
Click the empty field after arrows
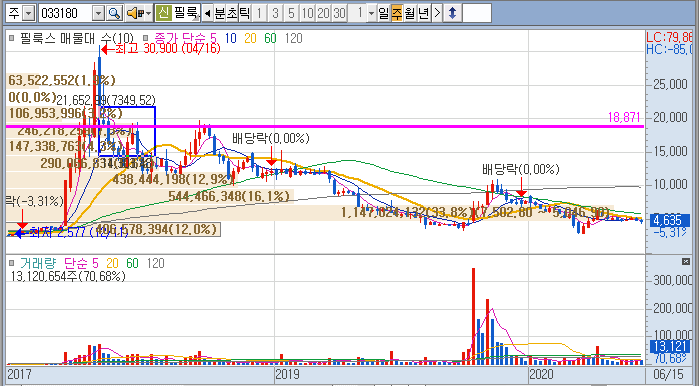[477, 13]
